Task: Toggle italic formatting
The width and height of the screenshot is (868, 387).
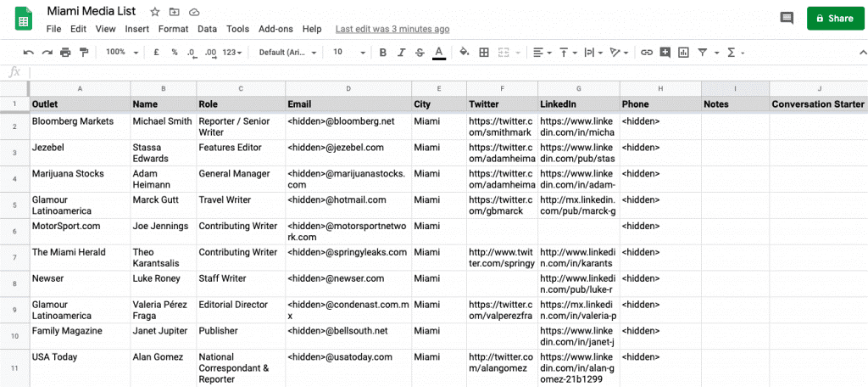Action: (x=402, y=53)
